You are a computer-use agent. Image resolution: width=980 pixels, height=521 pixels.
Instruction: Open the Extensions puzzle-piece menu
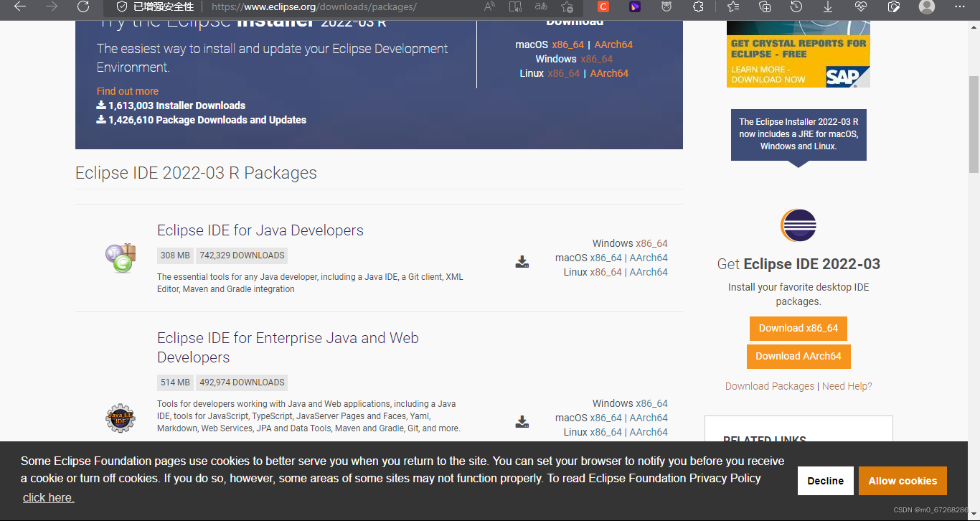[698, 6]
